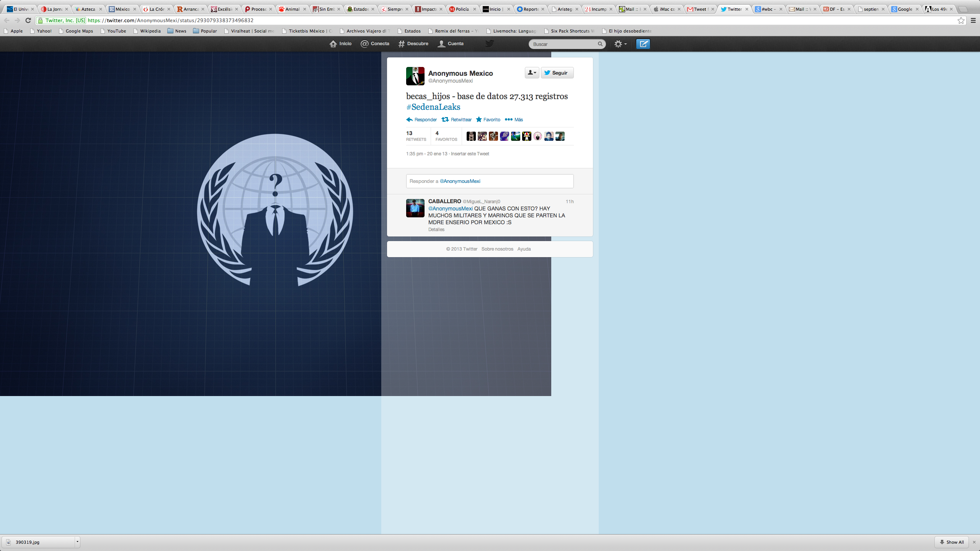
Task: Switch to the Proceso tab
Action: pos(258,9)
